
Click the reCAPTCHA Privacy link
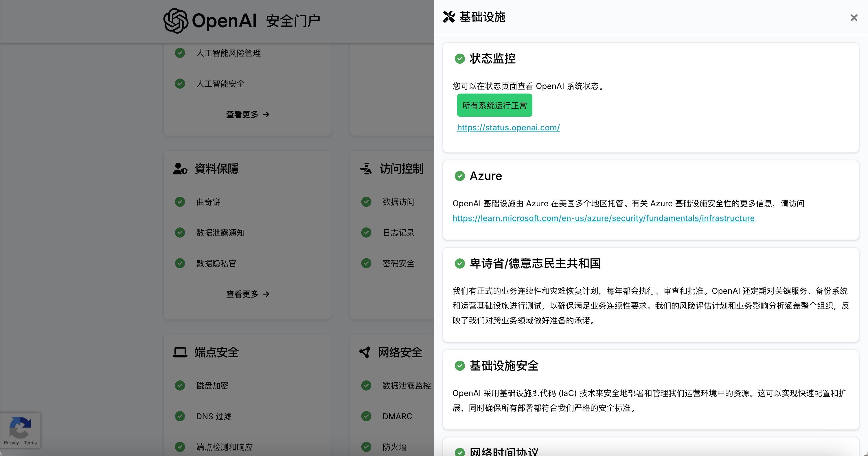(x=11, y=443)
